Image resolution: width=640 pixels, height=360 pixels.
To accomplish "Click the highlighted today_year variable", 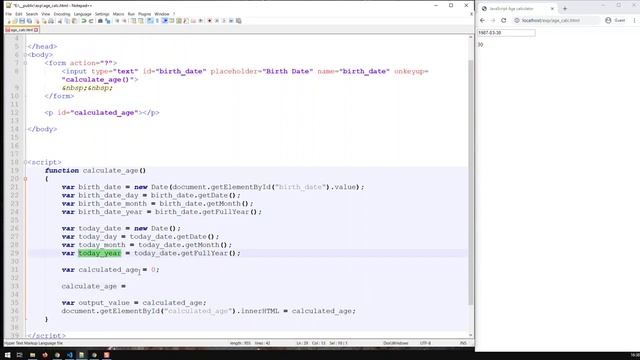I will (100, 253).
